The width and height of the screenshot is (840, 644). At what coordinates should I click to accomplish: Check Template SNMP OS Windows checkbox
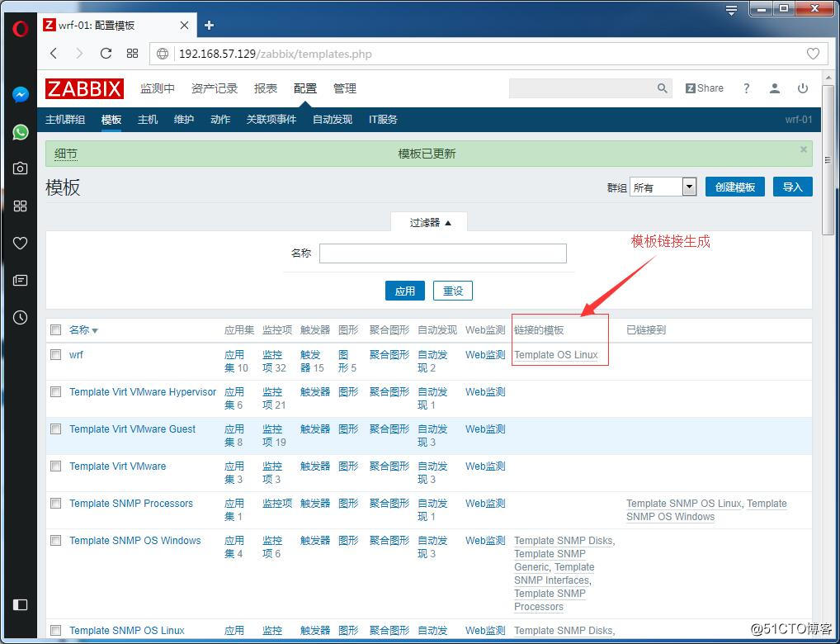(56, 541)
